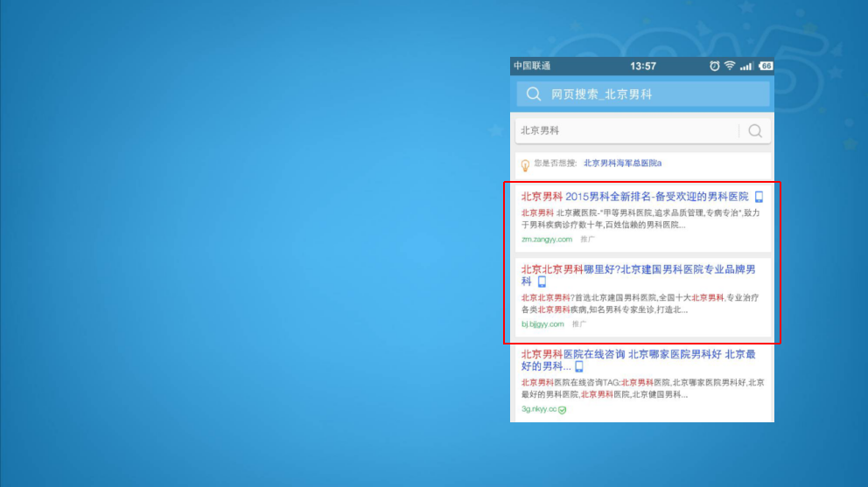Image resolution: width=868 pixels, height=487 pixels.
Task: Tap the battery 66 indicator
Action: point(766,66)
